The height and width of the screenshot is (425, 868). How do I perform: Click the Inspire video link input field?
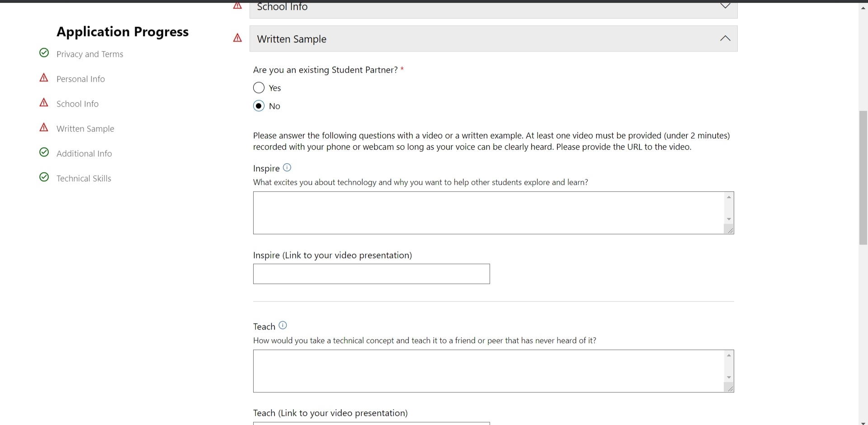tap(371, 274)
